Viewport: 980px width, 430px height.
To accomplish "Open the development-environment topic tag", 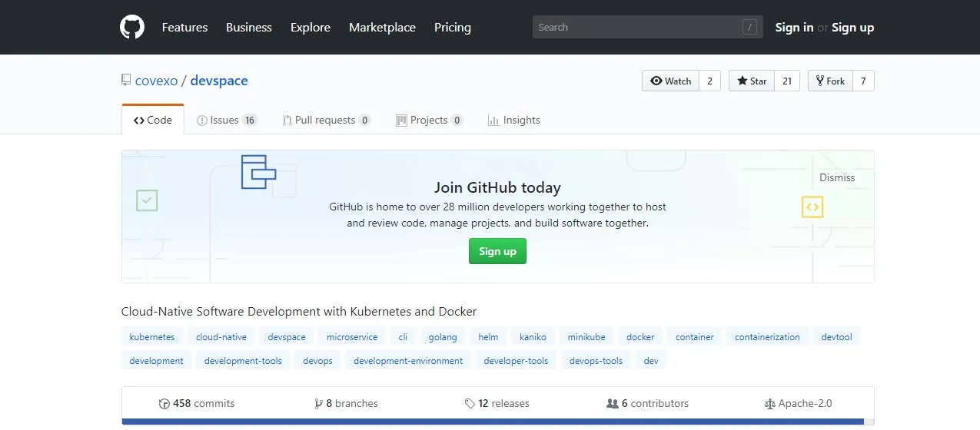I will (408, 360).
